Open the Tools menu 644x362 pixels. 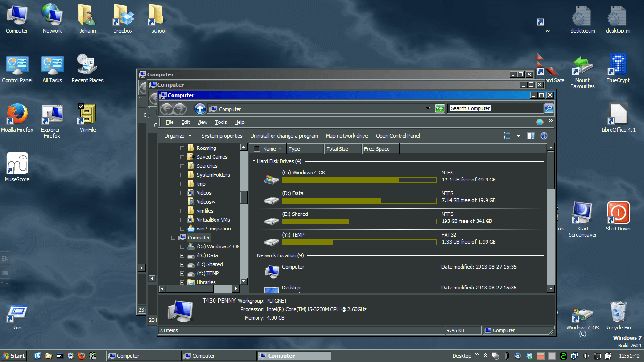click(x=221, y=122)
